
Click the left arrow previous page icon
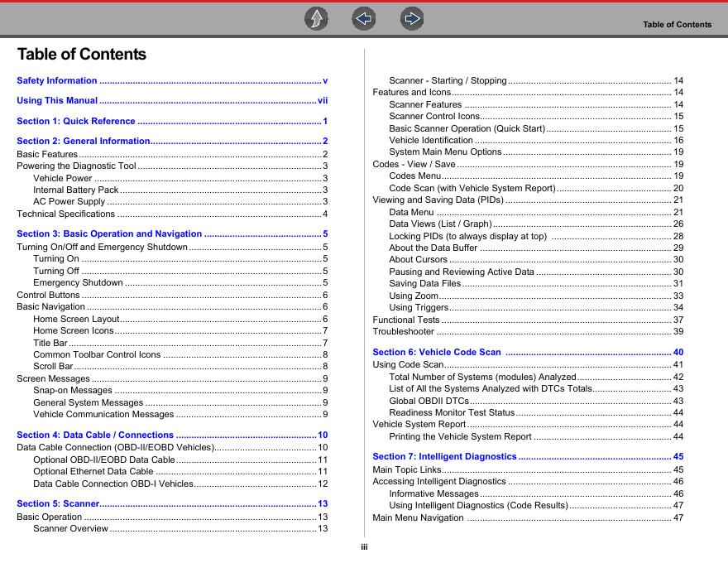point(363,18)
